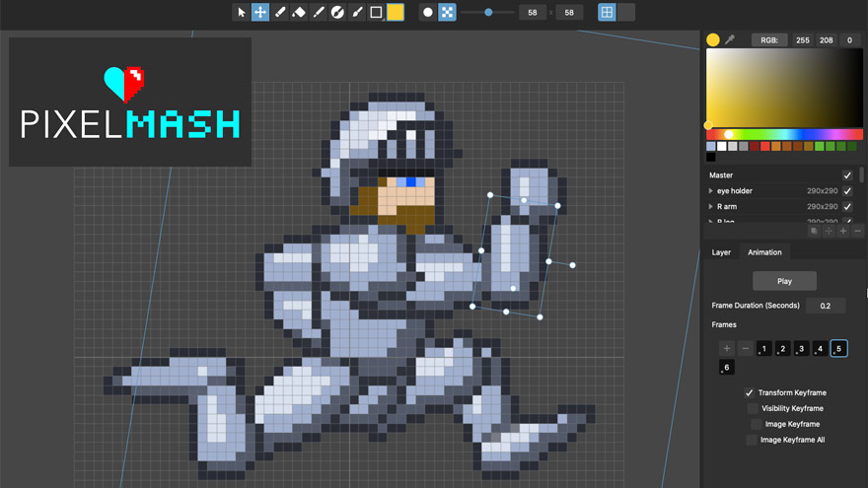The width and height of the screenshot is (868, 488).
Task: Select the rectangle shape tool
Action: pos(376,12)
